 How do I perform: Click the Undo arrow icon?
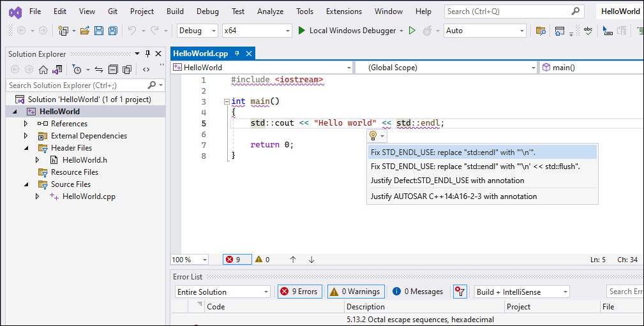click(x=132, y=31)
